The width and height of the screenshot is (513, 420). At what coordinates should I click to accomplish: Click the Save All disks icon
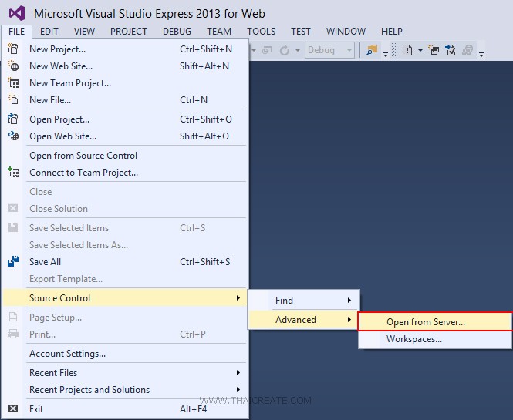[13, 261]
